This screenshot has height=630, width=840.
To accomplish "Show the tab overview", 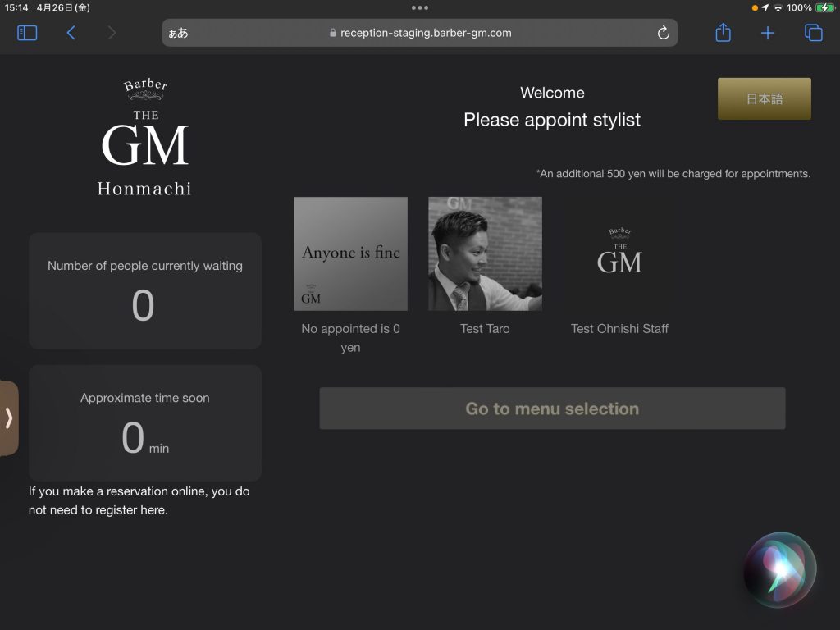I will click(x=813, y=33).
